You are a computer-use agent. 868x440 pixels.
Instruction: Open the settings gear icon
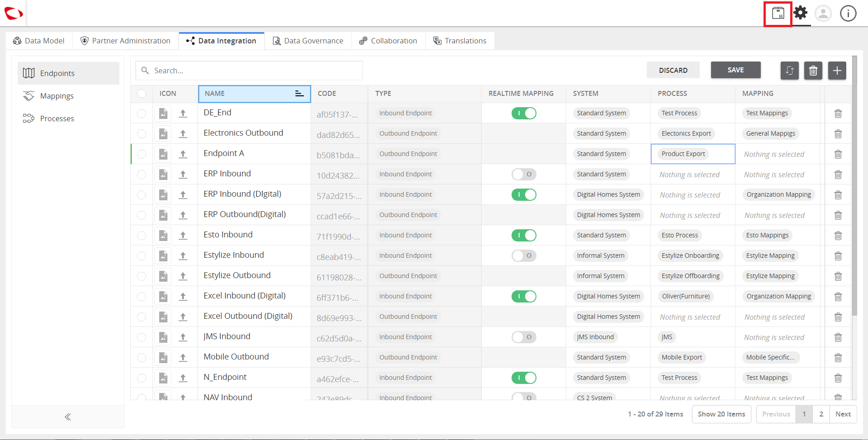801,13
